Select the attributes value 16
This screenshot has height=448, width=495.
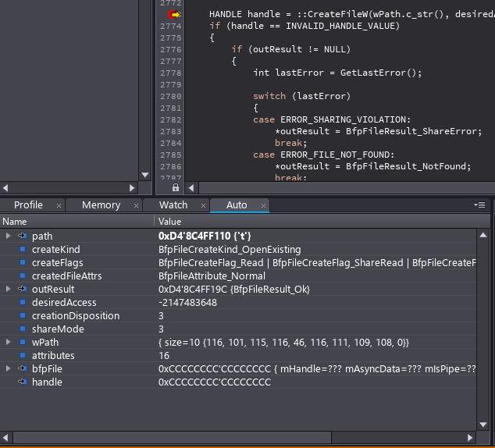(x=164, y=356)
